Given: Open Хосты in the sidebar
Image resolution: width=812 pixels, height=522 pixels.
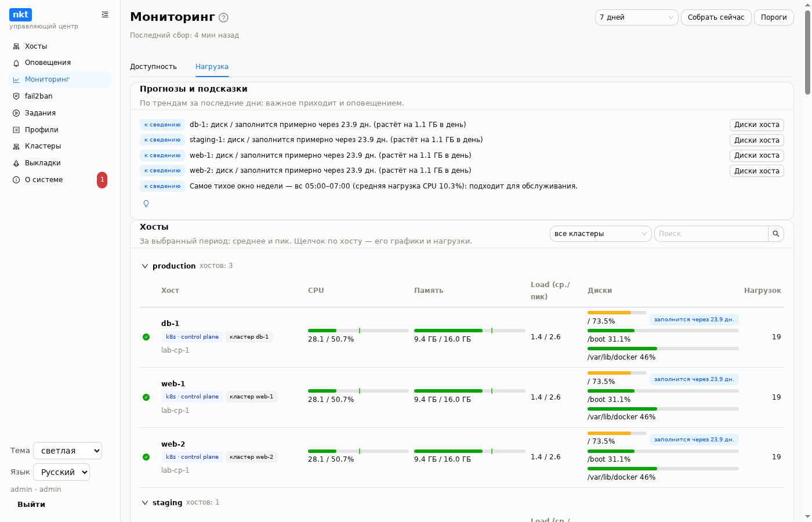Looking at the screenshot, I should pyautogui.click(x=60, y=46).
